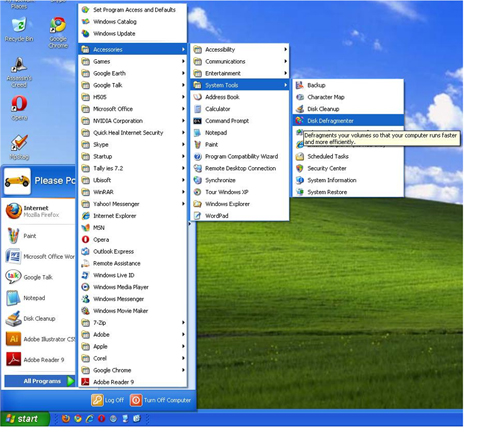Click the Firefox quick launch icon
The height and width of the screenshot is (436, 477).
66,419
